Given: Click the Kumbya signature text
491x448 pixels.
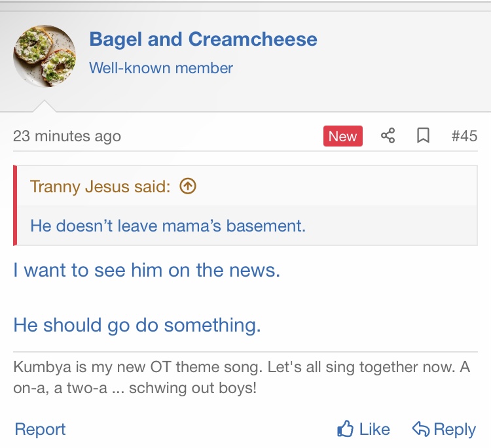Looking at the screenshot, I should (242, 377).
